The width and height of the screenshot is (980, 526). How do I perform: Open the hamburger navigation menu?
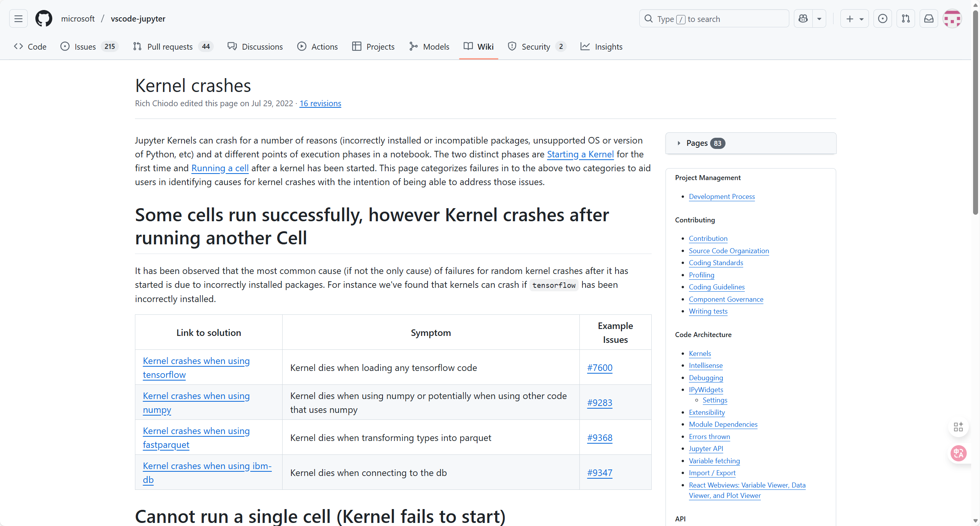click(18, 18)
